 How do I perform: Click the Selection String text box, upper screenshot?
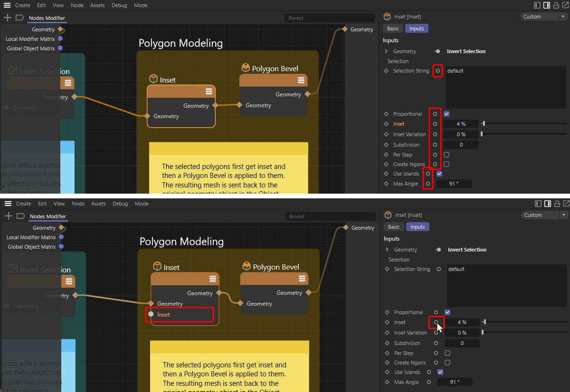point(505,87)
